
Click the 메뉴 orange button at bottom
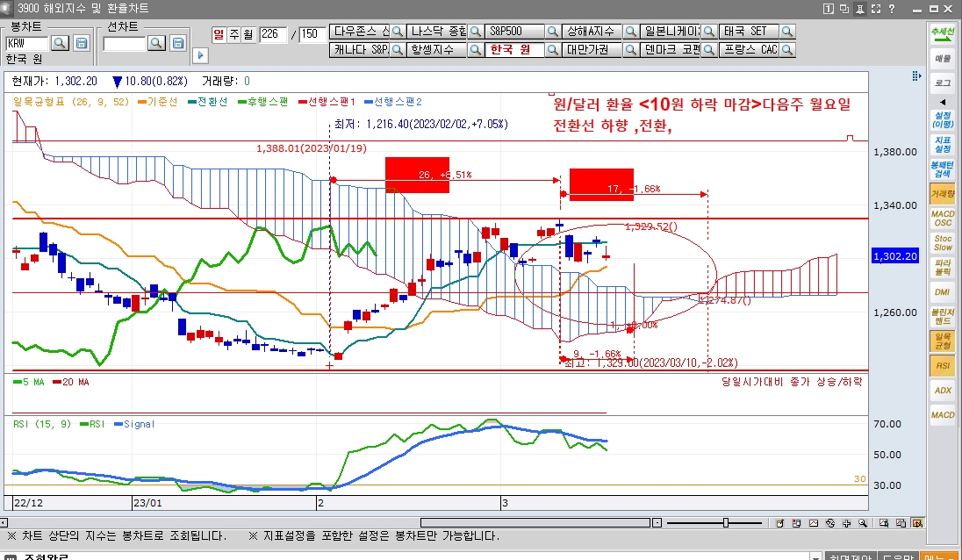pos(937,557)
